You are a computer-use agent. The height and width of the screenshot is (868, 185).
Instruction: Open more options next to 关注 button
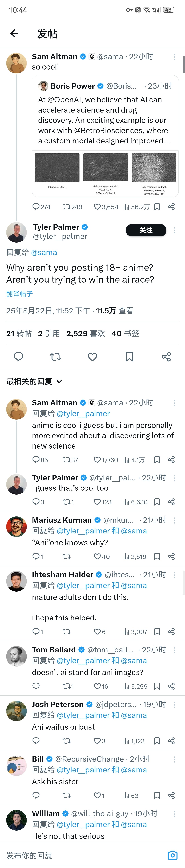(175, 230)
